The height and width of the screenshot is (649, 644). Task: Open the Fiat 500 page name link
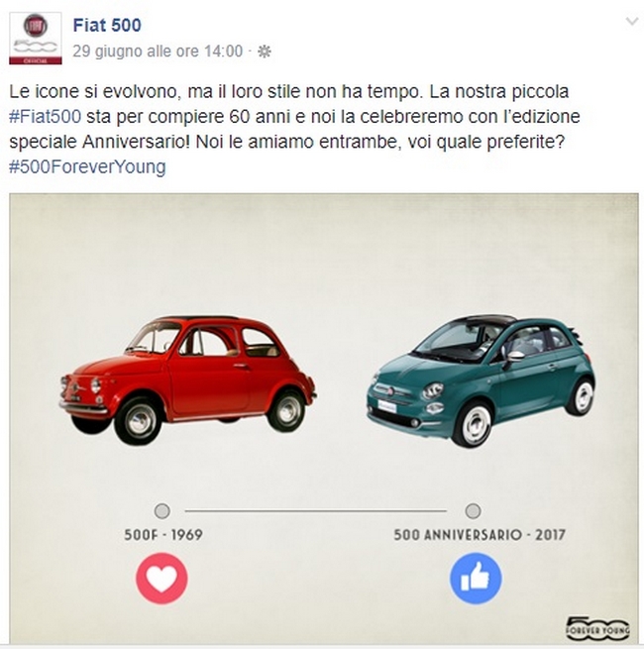point(107,25)
